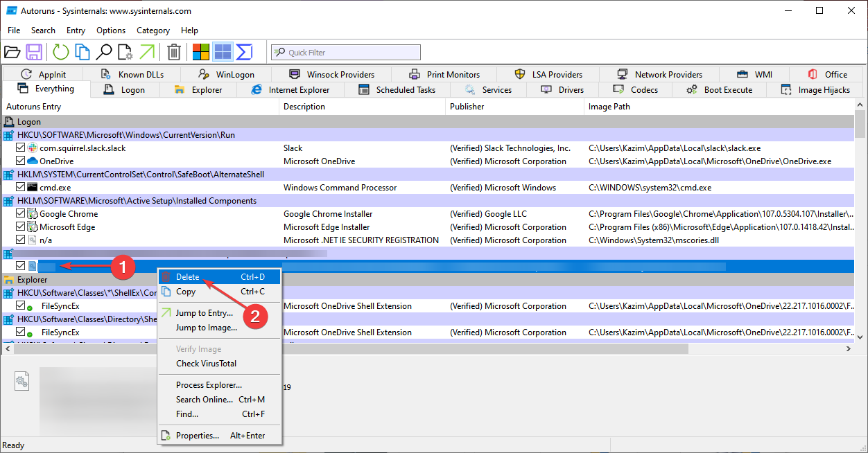Switch to the Office tab
This screenshot has width=868, height=453.
click(827, 75)
